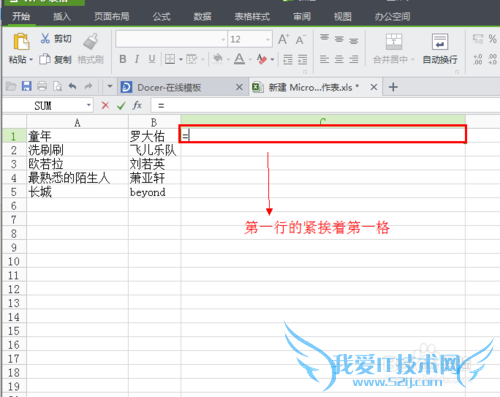This screenshot has height=397, width=500.
Task: Click the cell borders icon
Action: (170, 59)
